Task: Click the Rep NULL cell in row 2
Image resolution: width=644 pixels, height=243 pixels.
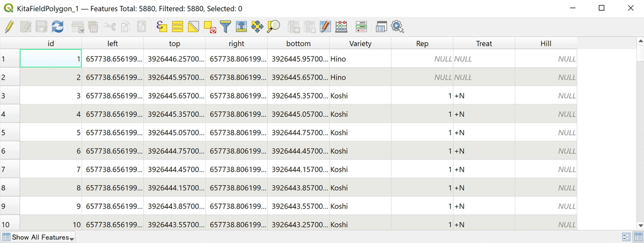Action: [x=422, y=77]
